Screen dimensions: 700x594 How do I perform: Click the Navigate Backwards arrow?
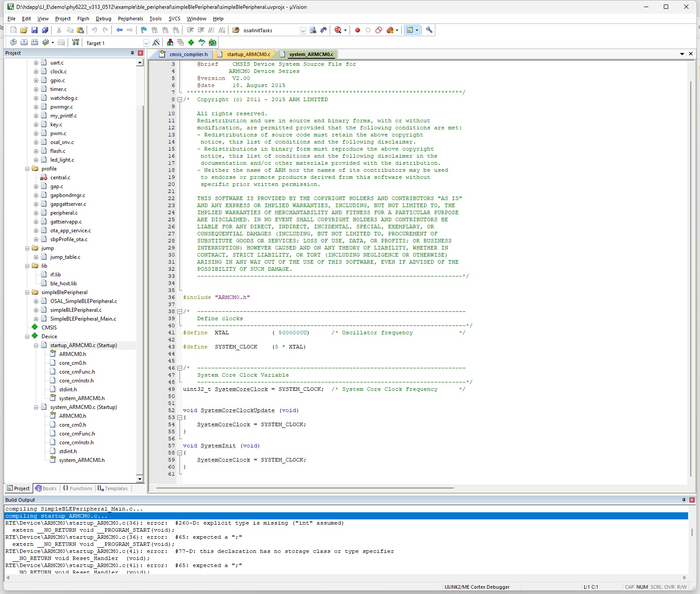click(119, 30)
